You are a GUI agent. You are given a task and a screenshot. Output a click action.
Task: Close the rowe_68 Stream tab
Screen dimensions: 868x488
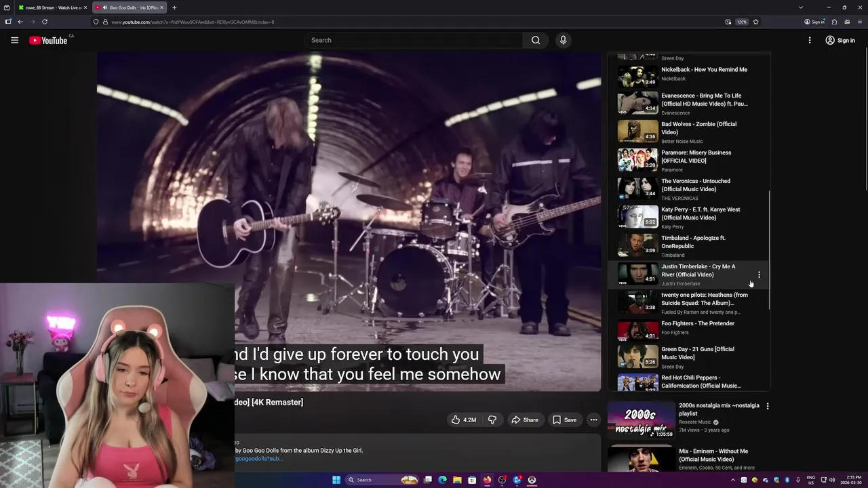coord(85,7)
